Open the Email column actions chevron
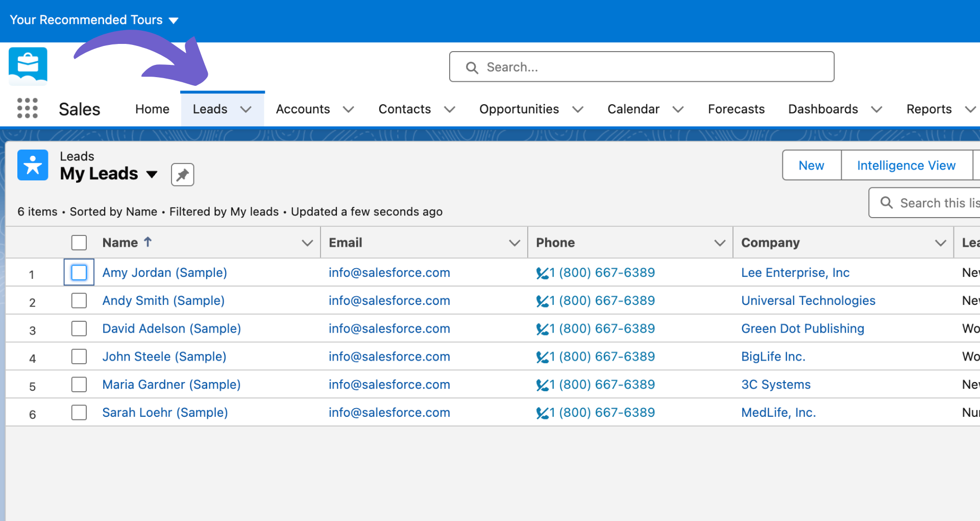Image resolution: width=980 pixels, height=521 pixels. click(x=514, y=243)
